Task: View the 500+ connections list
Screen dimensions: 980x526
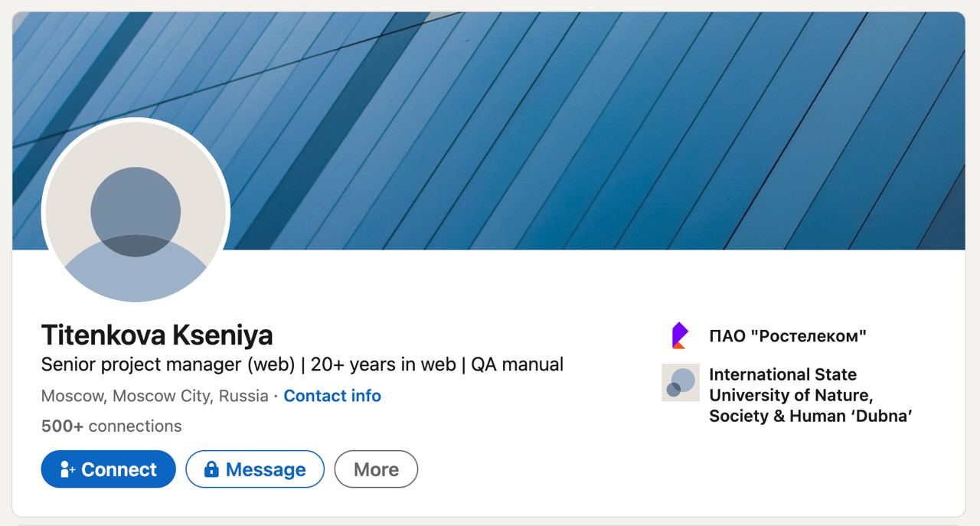Action: tap(111, 426)
